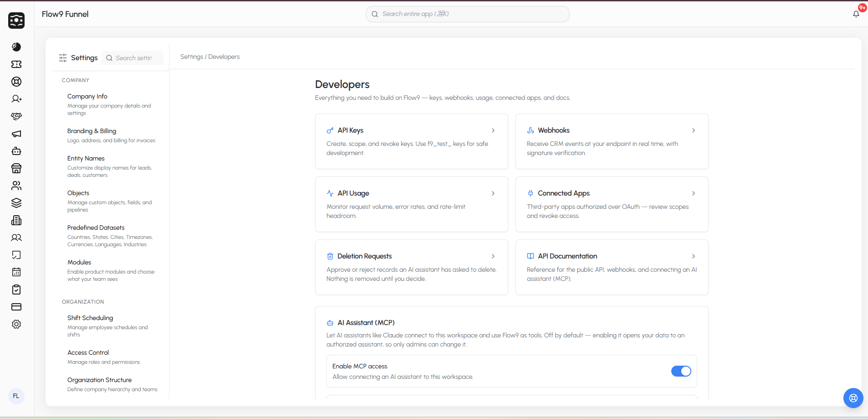Expand Webhooks via its chevron
This screenshot has height=419, width=868.
pyautogui.click(x=694, y=130)
